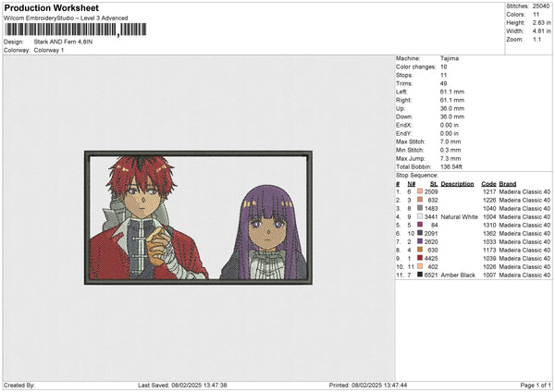Click the Up value 36.0 mm

click(x=452, y=108)
